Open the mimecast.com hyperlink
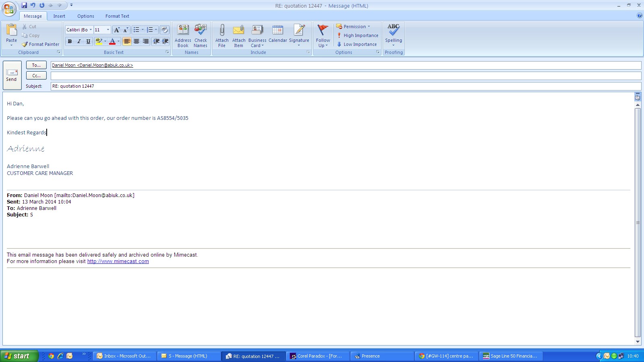The image size is (644, 362). [118, 261]
